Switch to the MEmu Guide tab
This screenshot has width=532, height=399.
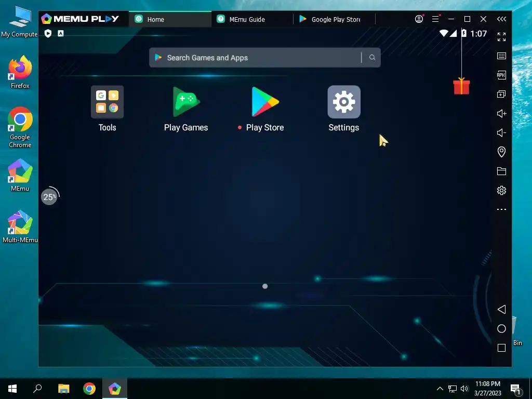click(252, 19)
